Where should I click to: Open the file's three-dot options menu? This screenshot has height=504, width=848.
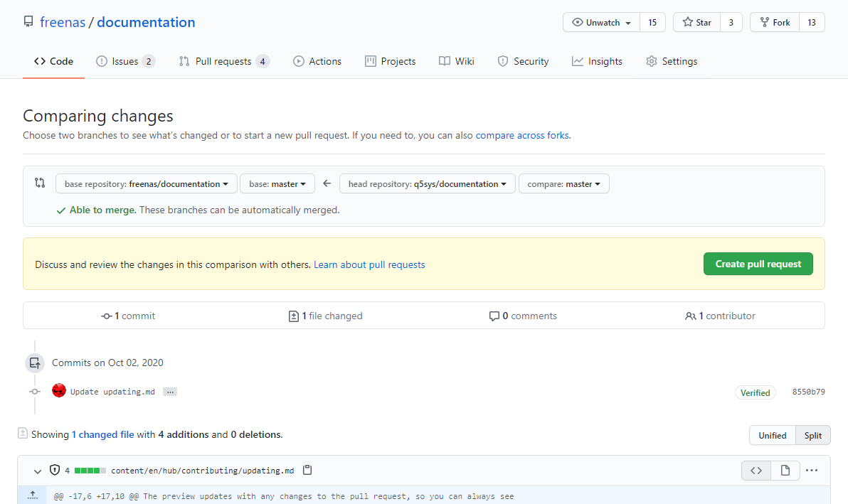coord(812,471)
